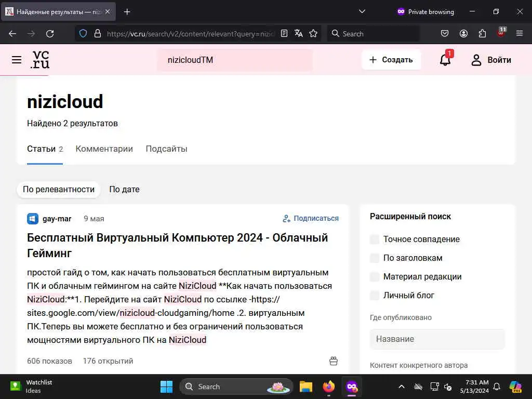Click the extension with badge 11
The image size is (532, 399).
coord(501,33)
